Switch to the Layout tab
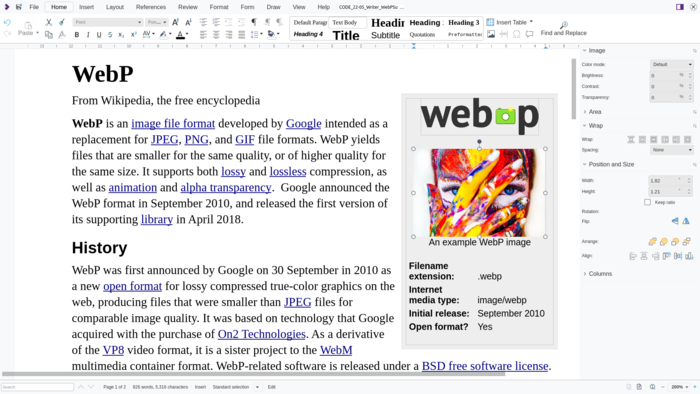 point(115,7)
